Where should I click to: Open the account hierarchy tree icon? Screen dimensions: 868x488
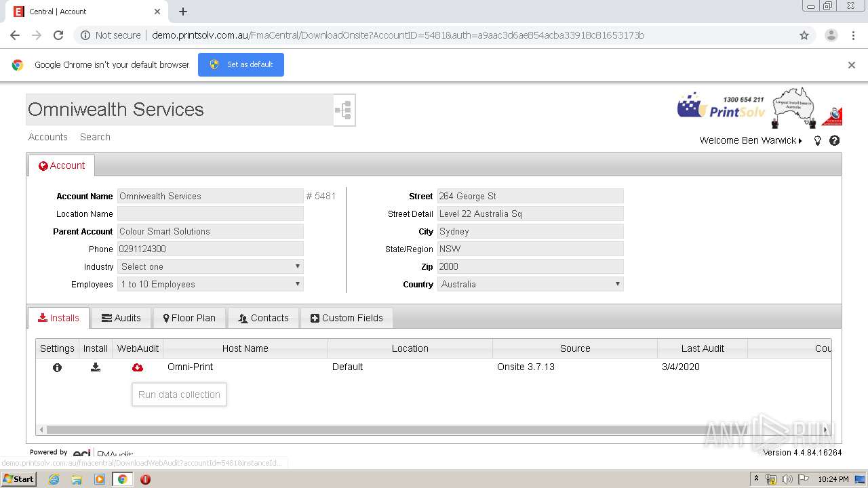(x=344, y=110)
